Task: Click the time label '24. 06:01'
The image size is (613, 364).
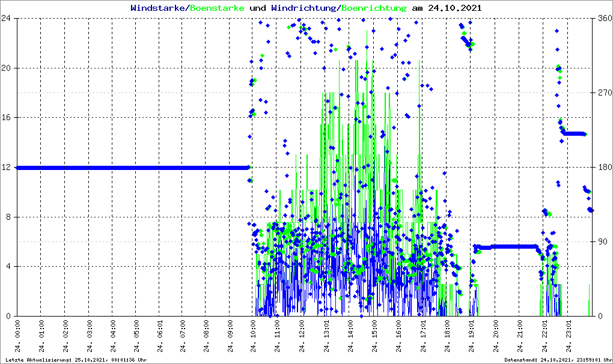Action: (x=160, y=336)
